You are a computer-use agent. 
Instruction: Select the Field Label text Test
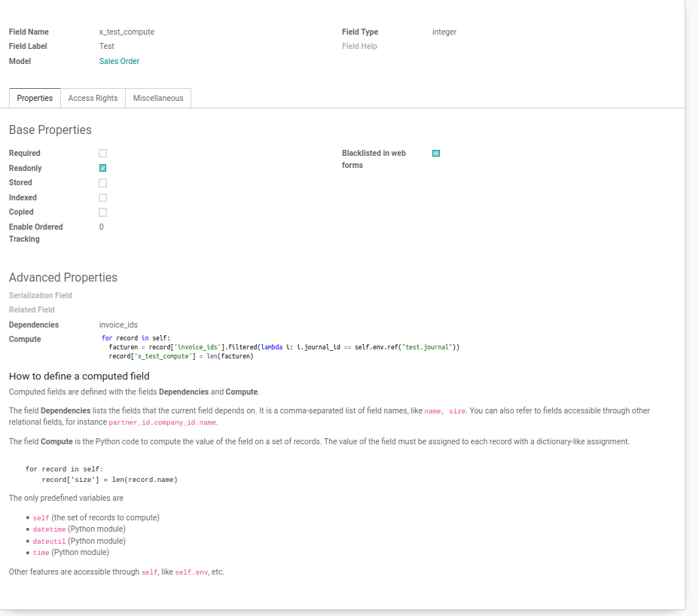coord(106,46)
